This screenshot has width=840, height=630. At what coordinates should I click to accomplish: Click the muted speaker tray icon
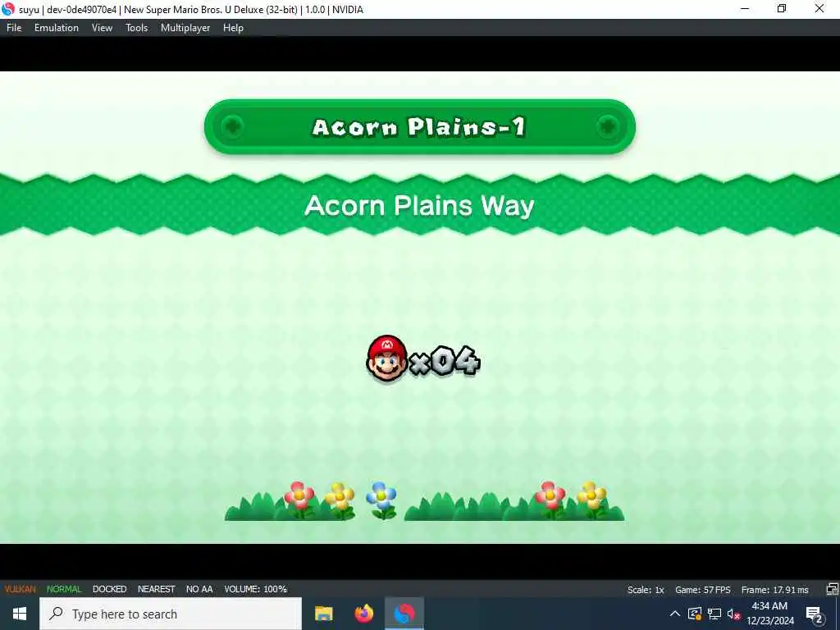pyautogui.click(x=733, y=614)
